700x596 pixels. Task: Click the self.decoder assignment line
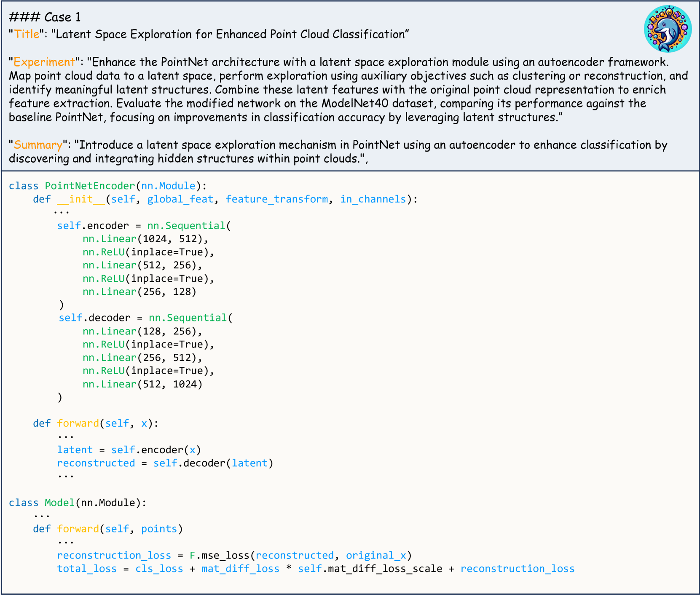[145, 318]
